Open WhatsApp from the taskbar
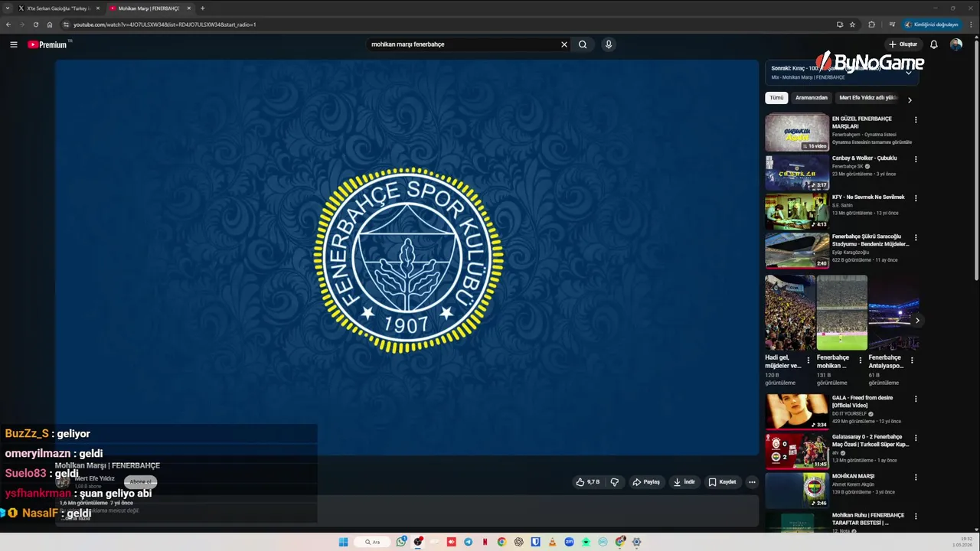980x551 pixels. [401, 542]
